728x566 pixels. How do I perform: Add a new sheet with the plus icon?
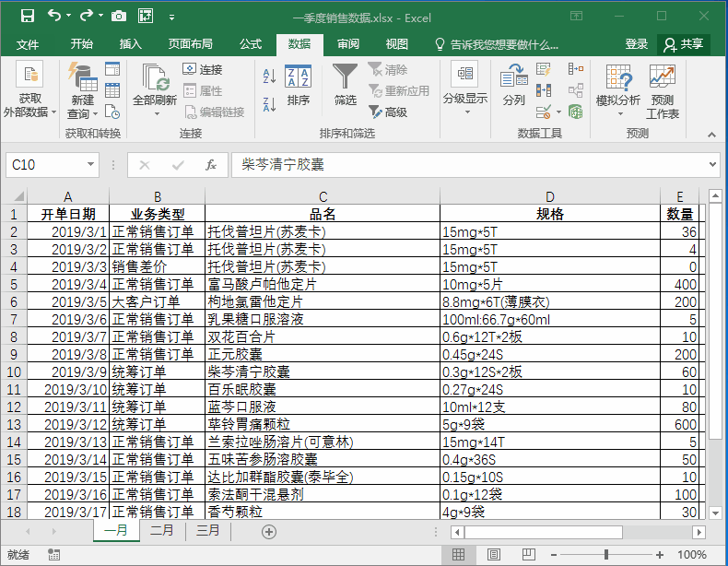point(269,532)
